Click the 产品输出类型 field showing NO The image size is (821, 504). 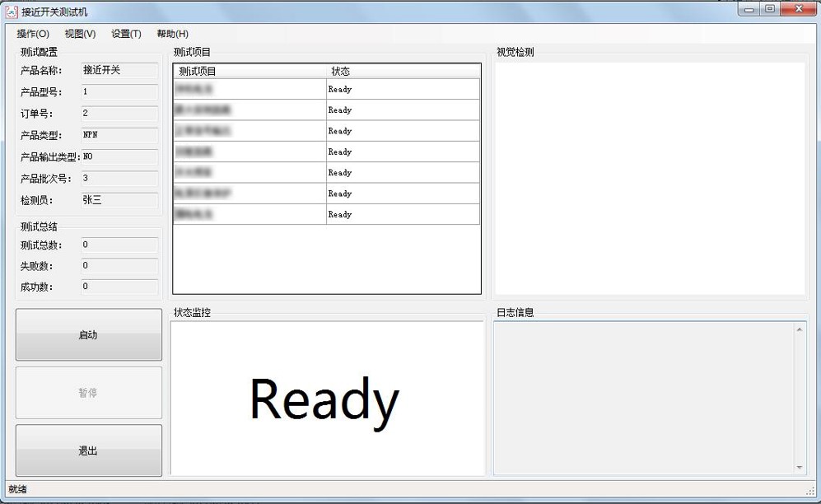pyautogui.click(x=119, y=156)
